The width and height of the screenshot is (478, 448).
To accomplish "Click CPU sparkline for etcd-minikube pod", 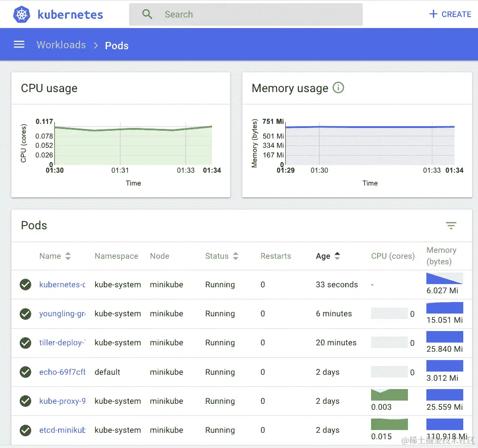I will pyautogui.click(x=389, y=424).
